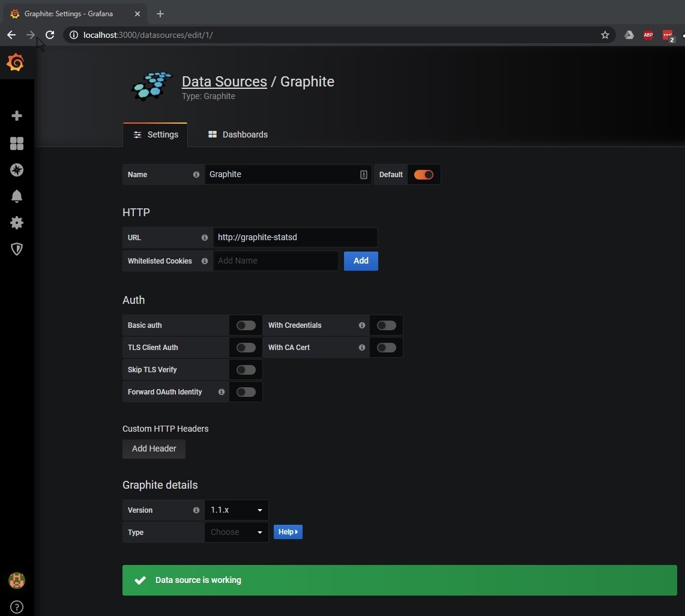View site information icon in address bar
The width and height of the screenshot is (685, 616).
74,35
